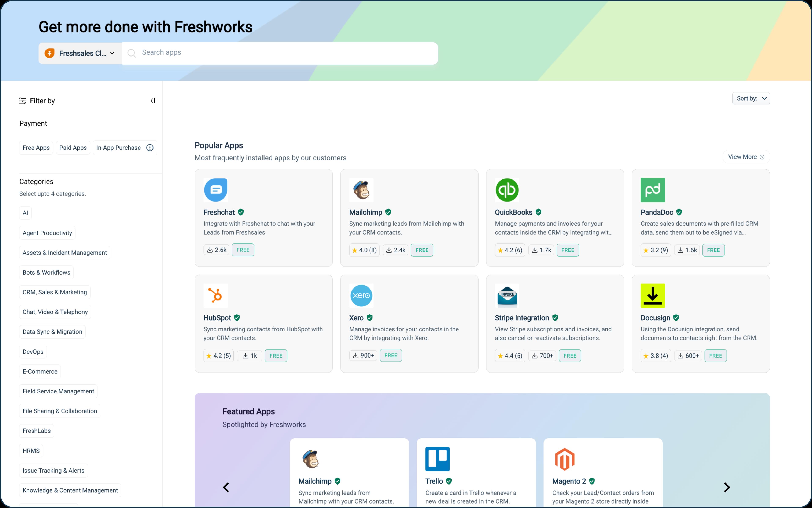Open the Xero app title link

coord(356,318)
